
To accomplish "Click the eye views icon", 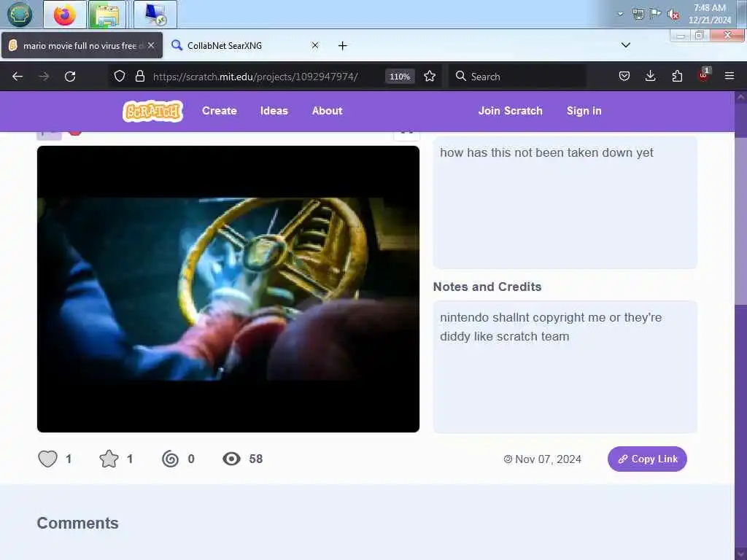I will pyautogui.click(x=231, y=459).
